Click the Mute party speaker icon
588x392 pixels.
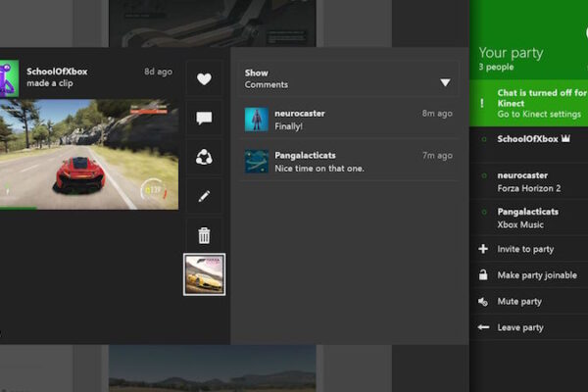(483, 301)
